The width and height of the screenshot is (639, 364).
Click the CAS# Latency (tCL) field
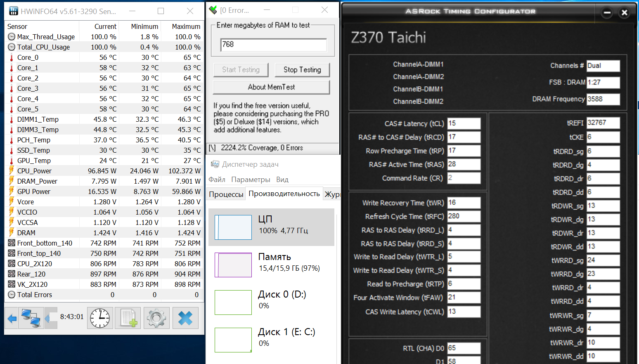coord(464,123)
